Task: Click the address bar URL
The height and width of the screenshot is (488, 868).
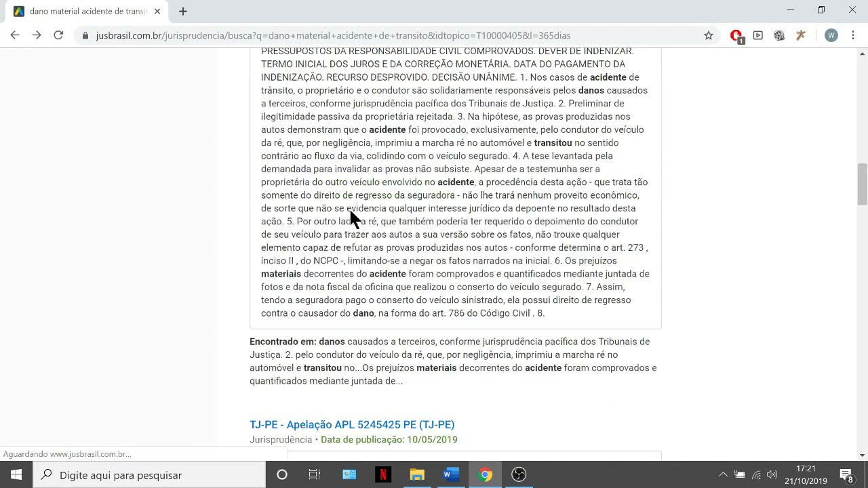Action: pyautogui.click(x=333, y=35)
